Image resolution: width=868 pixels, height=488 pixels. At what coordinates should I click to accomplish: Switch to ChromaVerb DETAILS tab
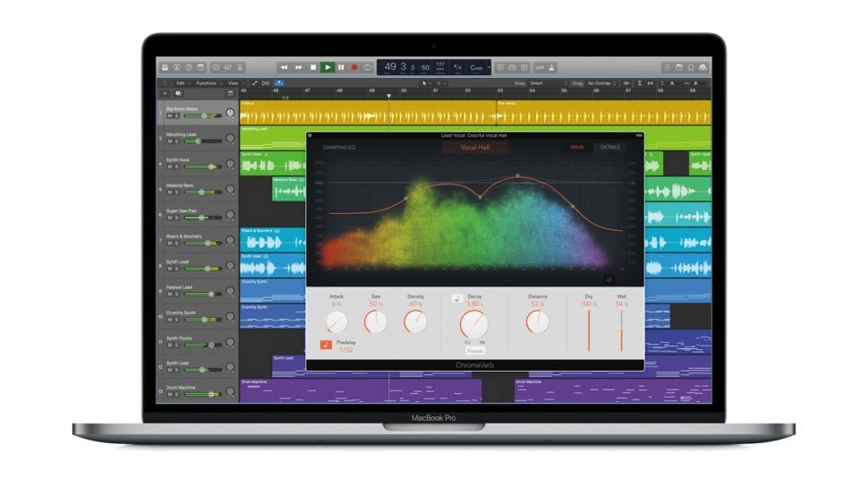(610, 148)
